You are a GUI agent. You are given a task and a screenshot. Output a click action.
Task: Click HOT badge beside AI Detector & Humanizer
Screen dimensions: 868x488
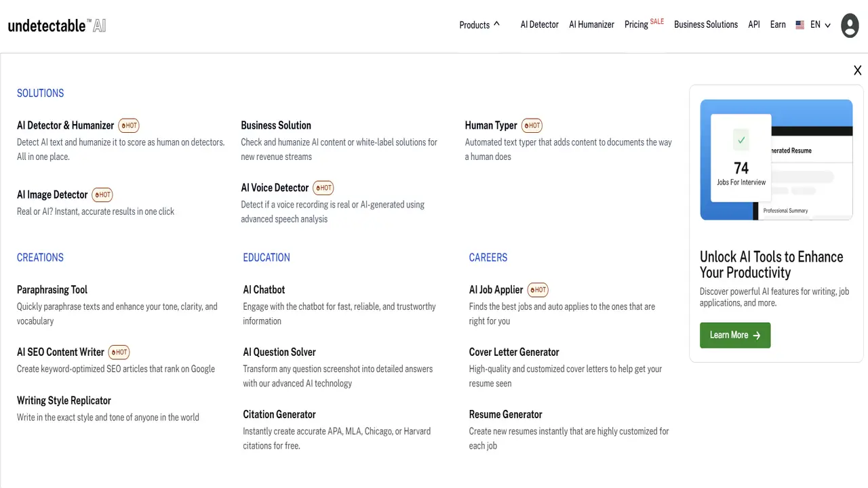coord(129,125)
